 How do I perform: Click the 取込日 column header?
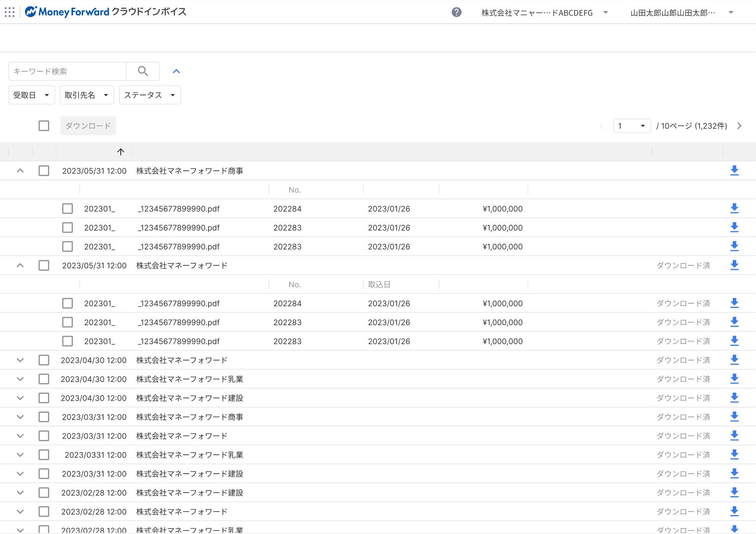[x=379, y=285]
